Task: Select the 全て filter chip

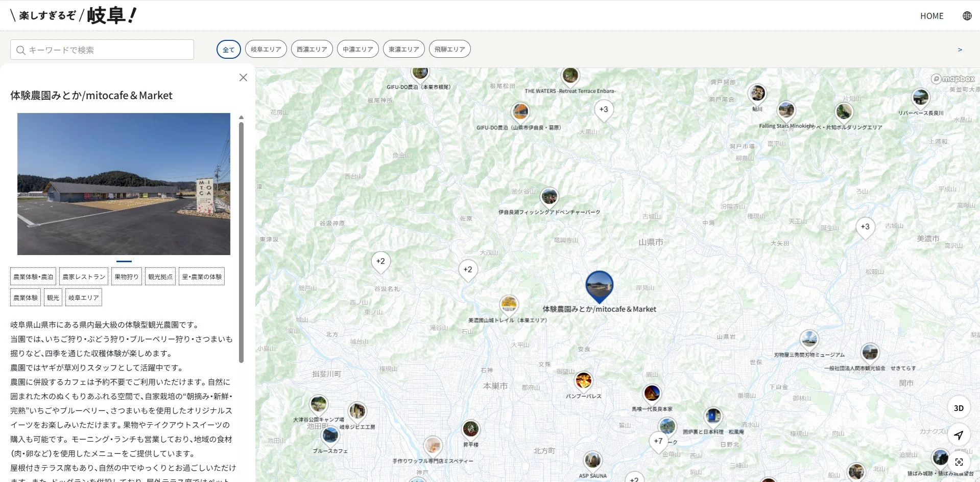Action: [x=228, y=49]
